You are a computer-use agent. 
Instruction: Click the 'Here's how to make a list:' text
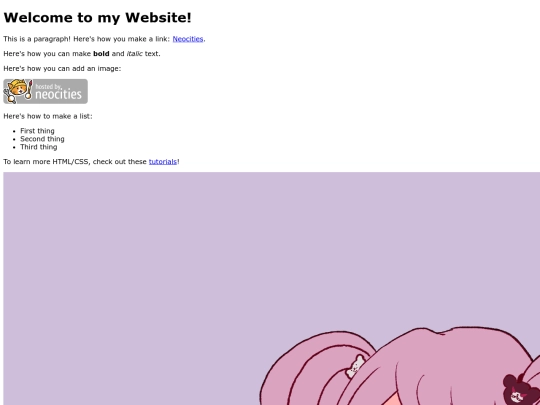[x=48, y=116]
